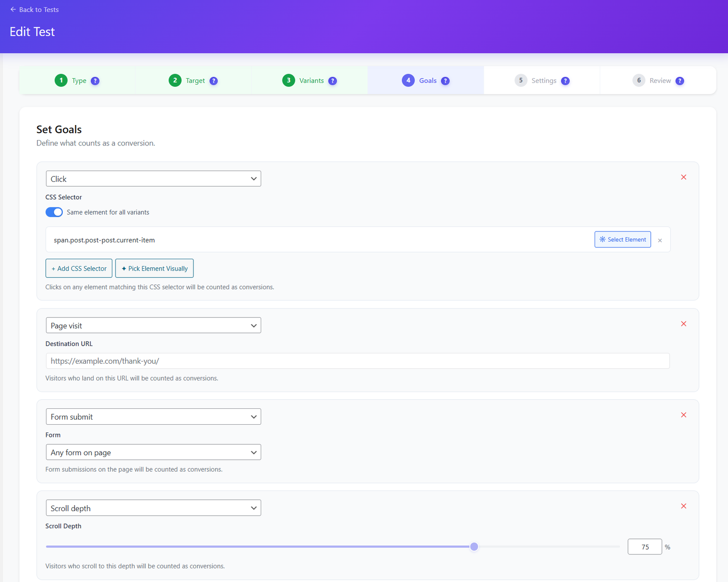Remove the Click goal with red X
Screen dimensions: 728x582
click(x=683, y=177)
